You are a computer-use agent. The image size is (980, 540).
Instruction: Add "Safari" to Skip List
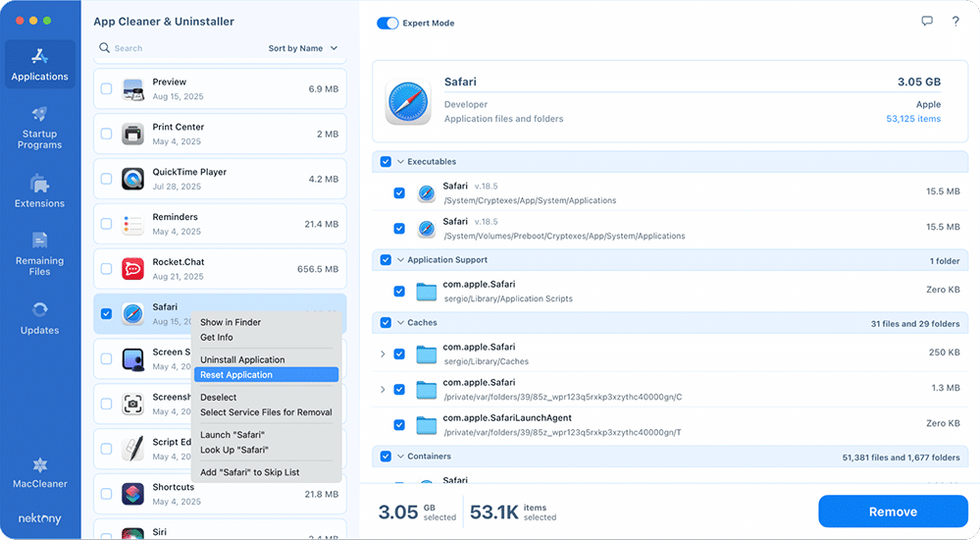[x=266, y=472]
